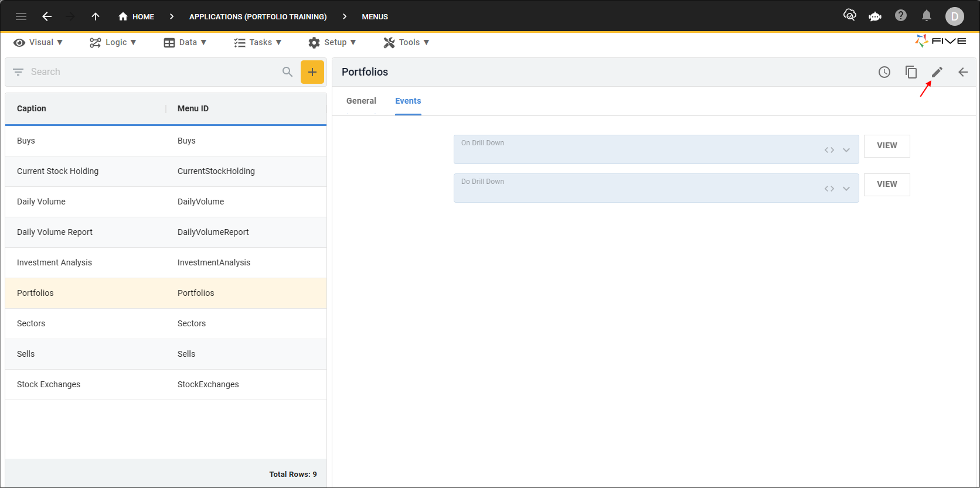Click the up arrow in the top bar
The width and height of the screenshot is (980, 488).
click(x=96, y=16)
